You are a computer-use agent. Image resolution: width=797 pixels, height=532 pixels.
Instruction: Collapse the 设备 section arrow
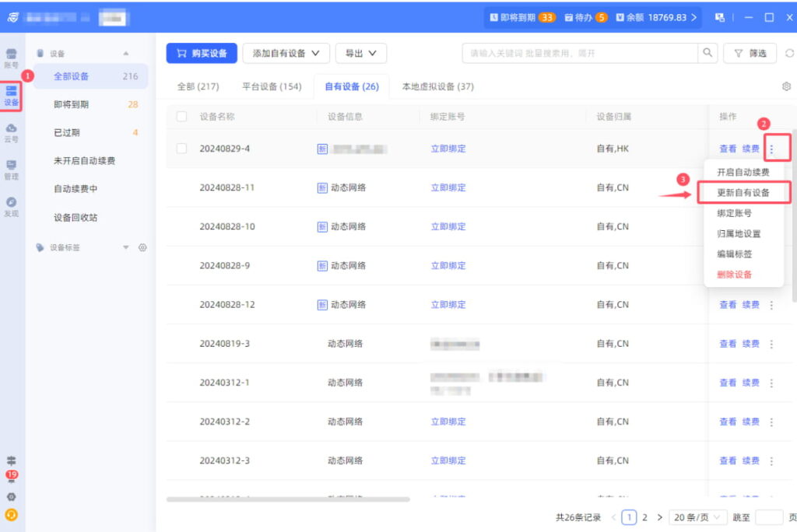pos(125,54)
